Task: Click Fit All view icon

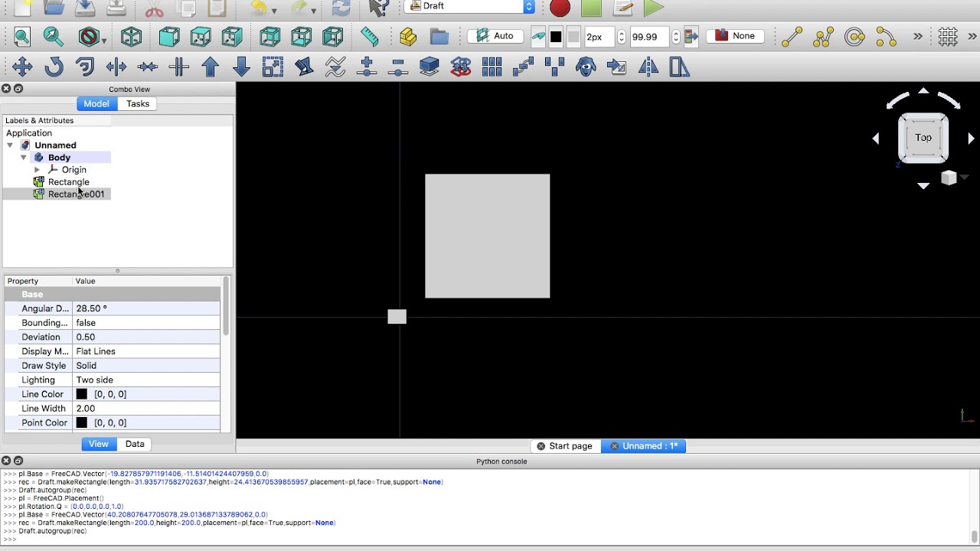Action: coord(22,36)
